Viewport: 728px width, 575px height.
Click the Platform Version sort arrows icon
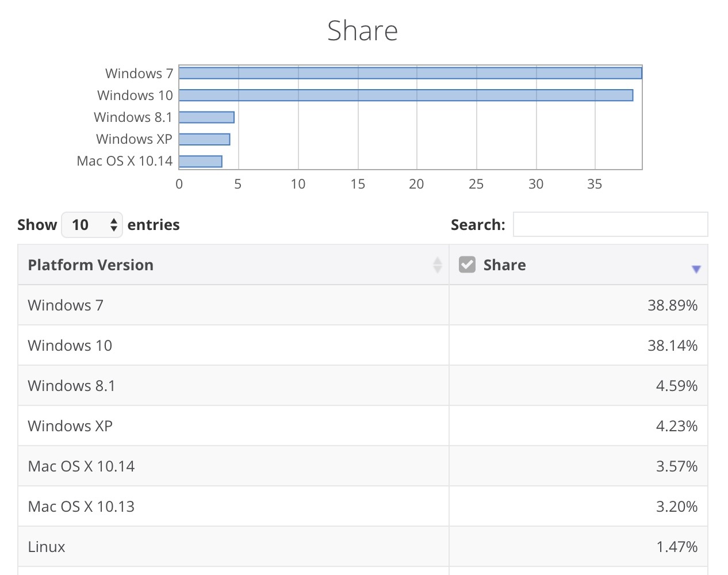[438, 265]
